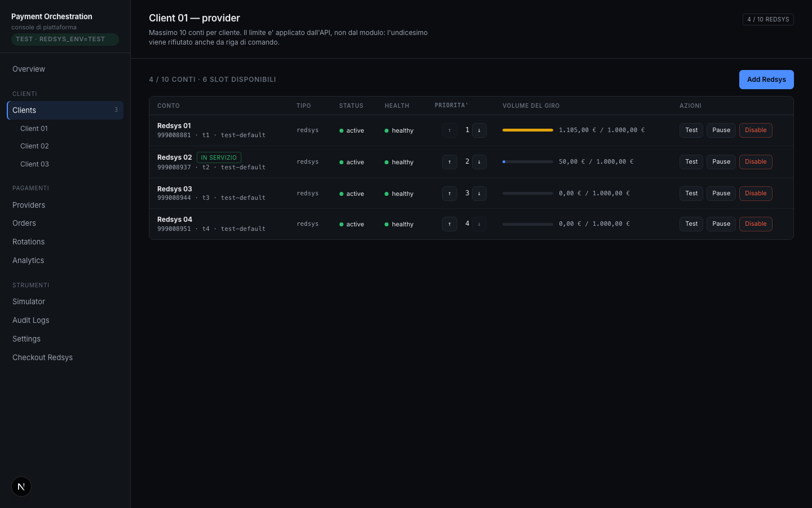812x508 pixels.
Task: Open the Simulator tool
Action: pos(65,301)
